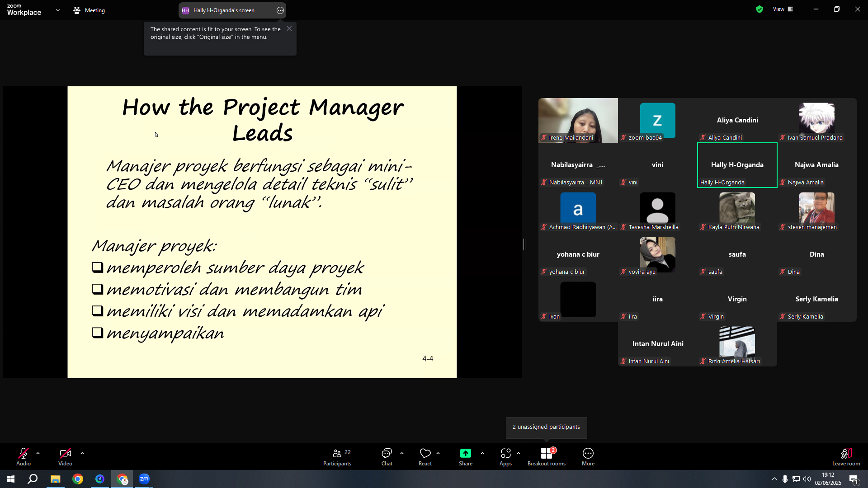Switch to Zoom app on taskbar
The width and height of the screenshot is (868, 488).
click(x=144, y=479)
